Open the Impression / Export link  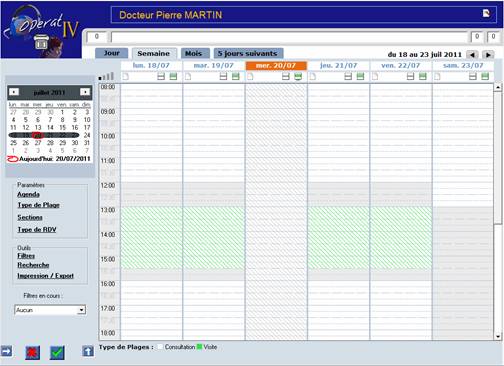tap(45, 276)
